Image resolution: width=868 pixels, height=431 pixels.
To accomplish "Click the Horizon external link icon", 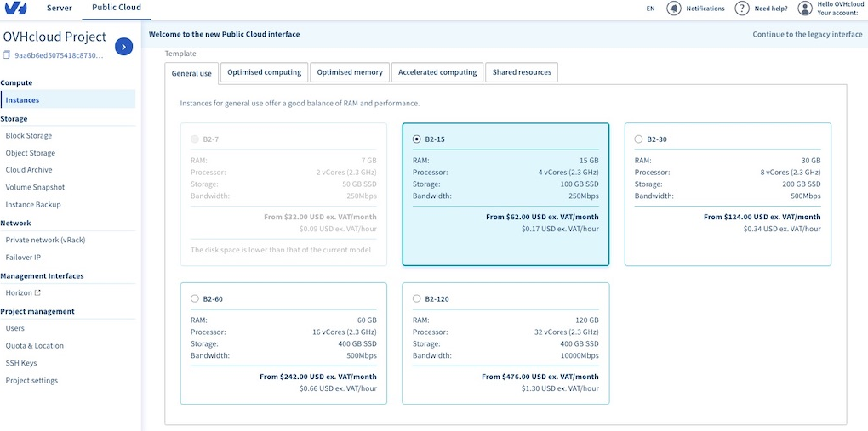I will (x=37, y=292).
